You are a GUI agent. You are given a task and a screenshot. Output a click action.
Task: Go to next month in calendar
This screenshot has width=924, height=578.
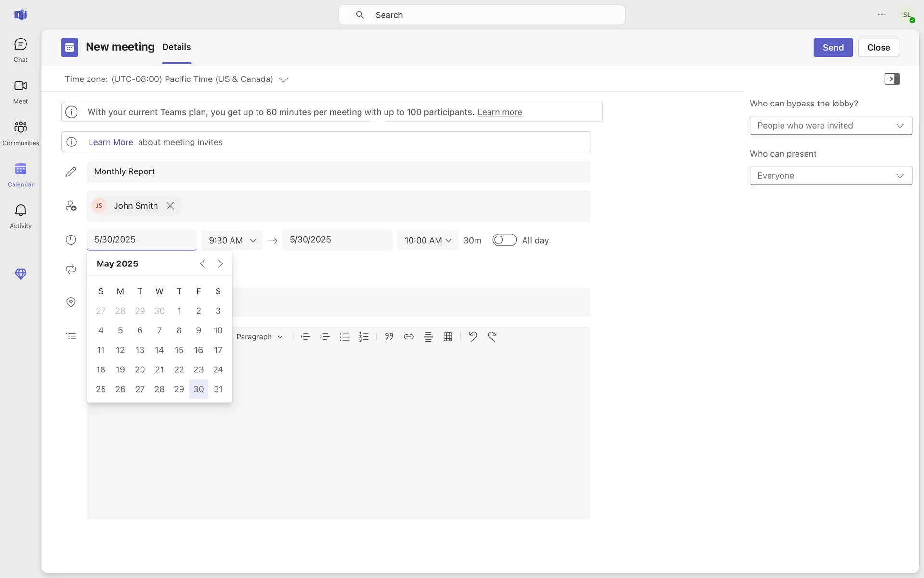pos(220,264)
